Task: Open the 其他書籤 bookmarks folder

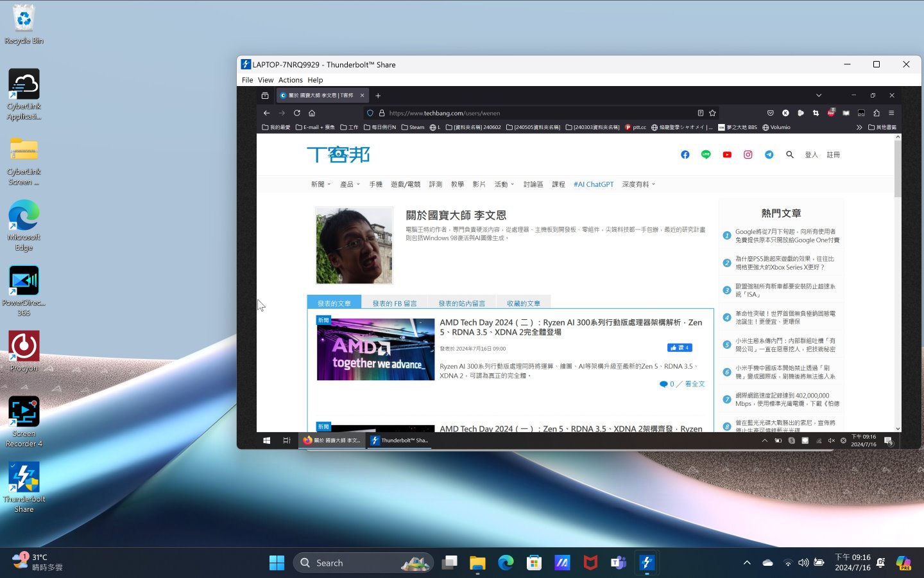Action: point(882,127)
